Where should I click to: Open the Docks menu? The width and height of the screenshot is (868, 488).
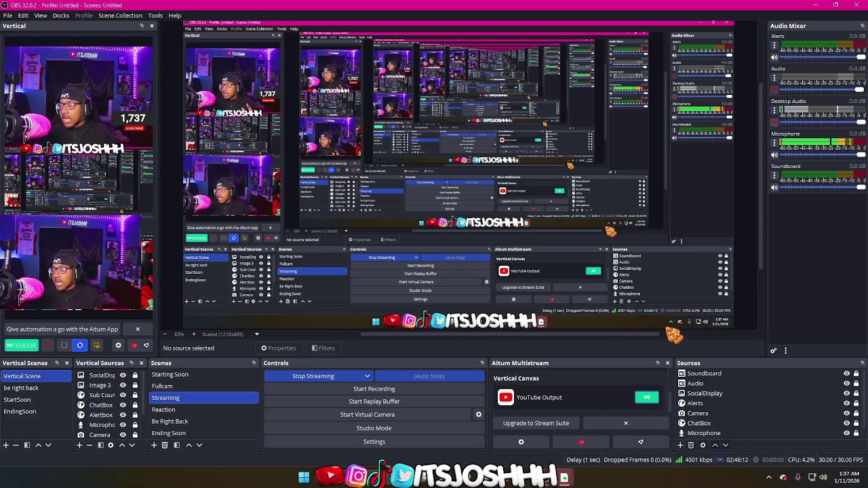coord(61,15)
